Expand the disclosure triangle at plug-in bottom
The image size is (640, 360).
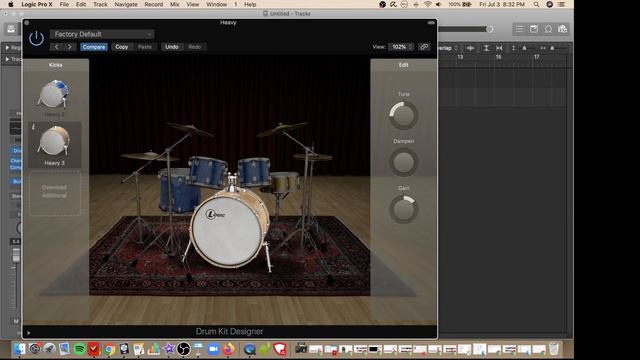[x=29, y=333]
